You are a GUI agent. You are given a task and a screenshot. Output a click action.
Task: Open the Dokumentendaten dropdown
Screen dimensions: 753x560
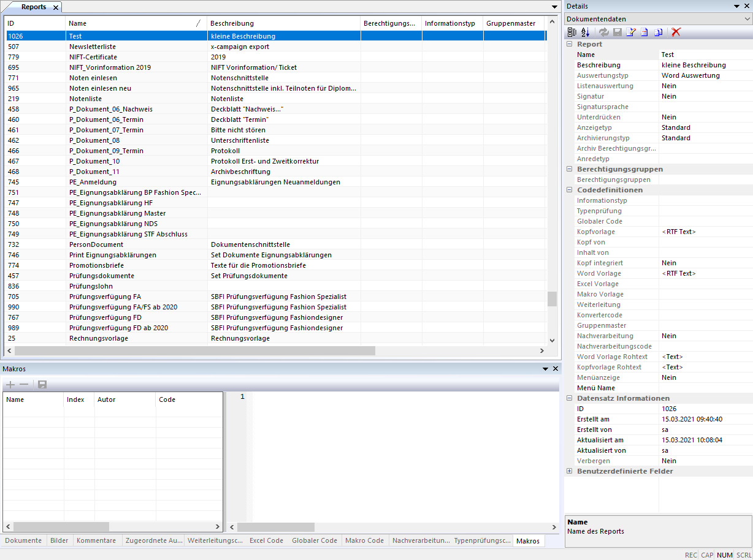(746, 19)
